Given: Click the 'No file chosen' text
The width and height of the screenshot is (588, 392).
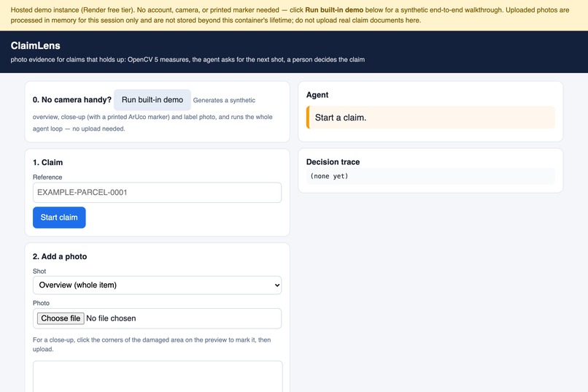Looking at the screenshot, I should pos(111,318).
